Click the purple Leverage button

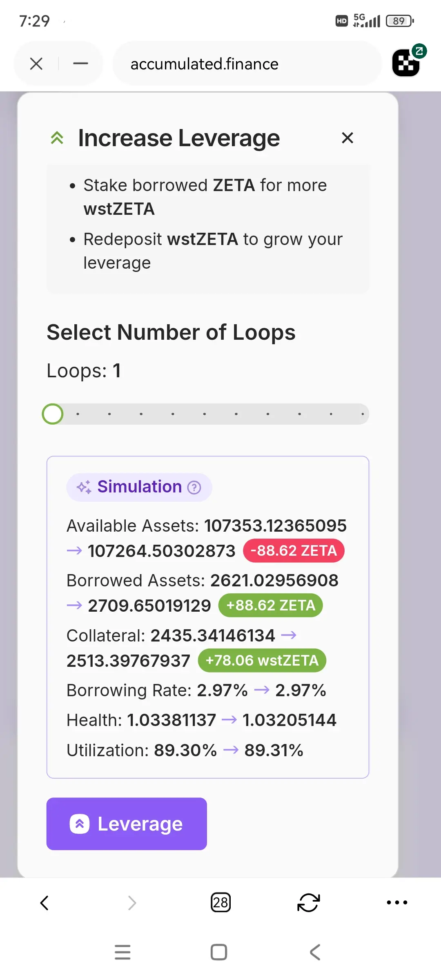[127, 824]
